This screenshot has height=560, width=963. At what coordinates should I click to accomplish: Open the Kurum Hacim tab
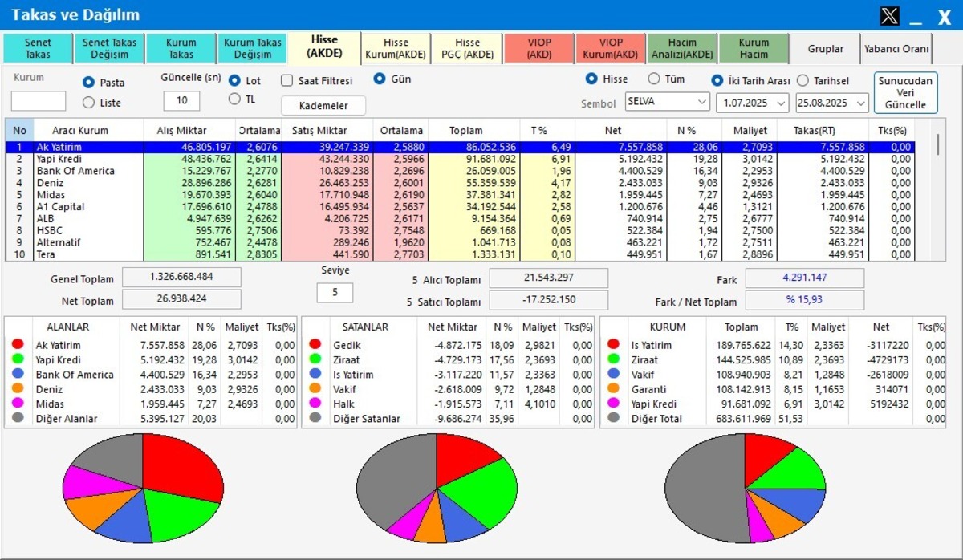(x=754, y=48)
